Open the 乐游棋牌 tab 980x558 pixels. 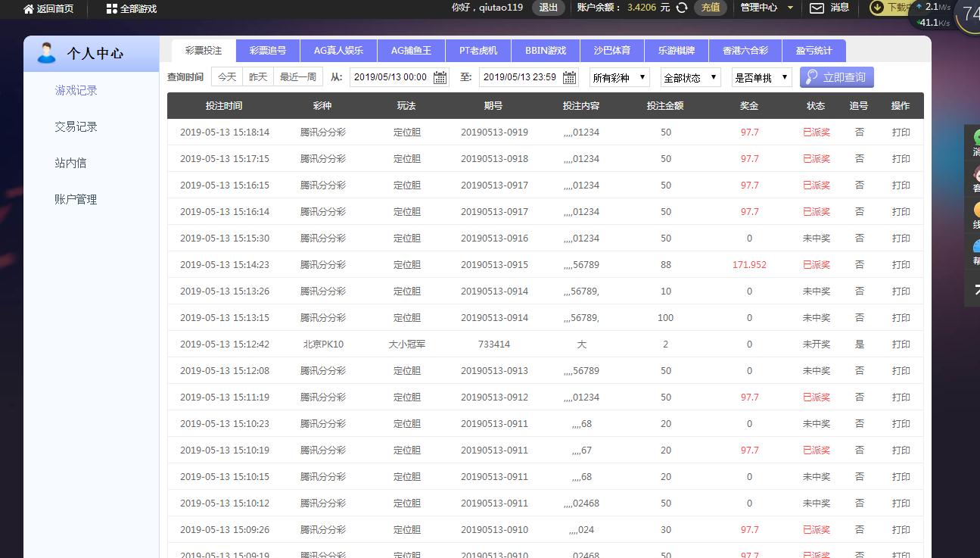676,51
